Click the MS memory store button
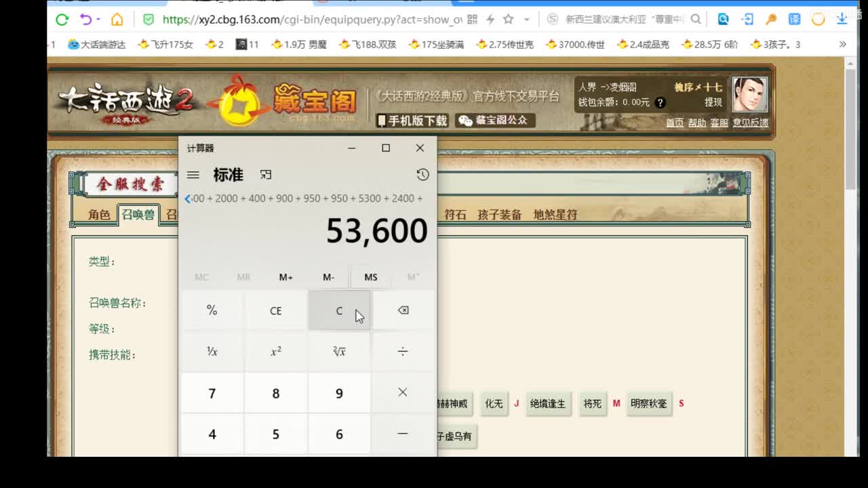Image resolution: width=868 pixels, height=488 pixels. point(370,277)
